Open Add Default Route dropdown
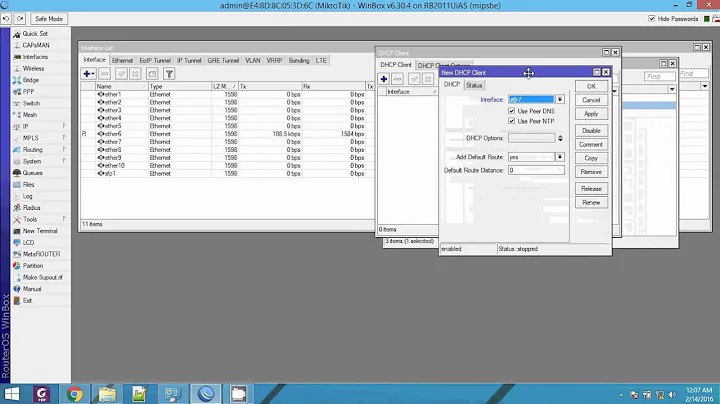The width and height of the screenshot is (720, 404). (560, 157)
